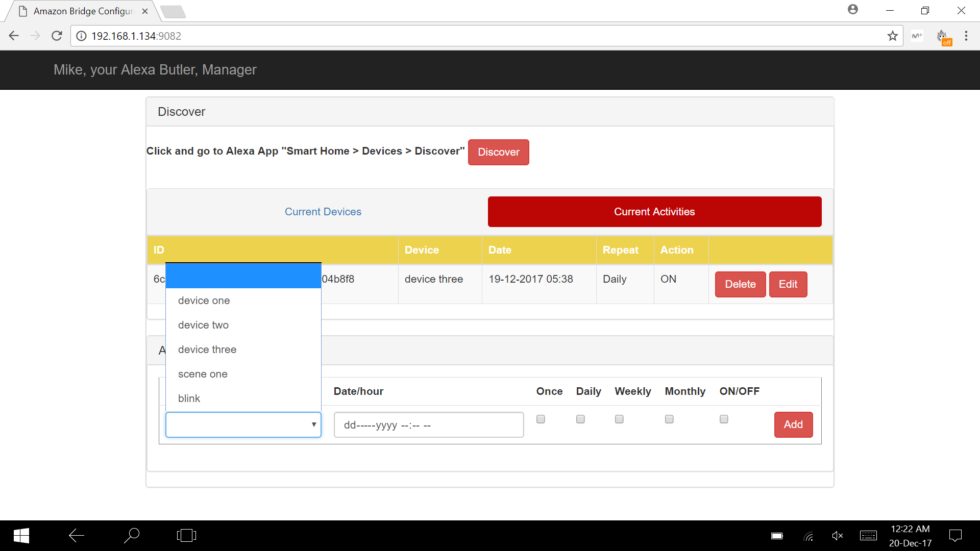Click the browser reload icon
Image resolution: width=980 pixels, height=551 pixels.
(x=57, y=36)
